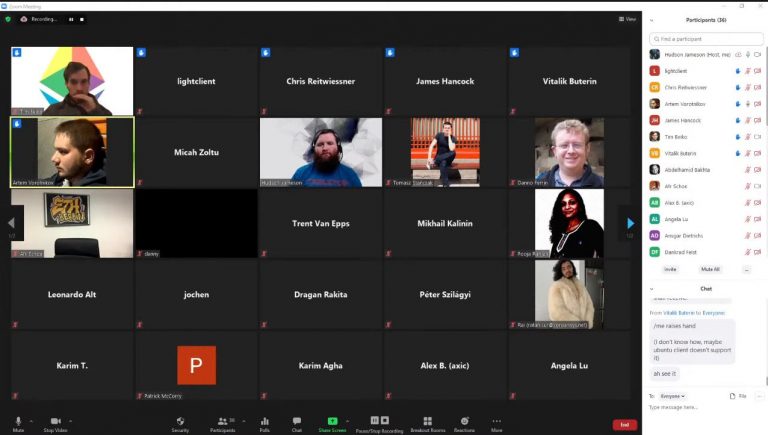
Task: Toggle the microphone for Vitalik Buterin in list
Action: [x=748, y=153]
